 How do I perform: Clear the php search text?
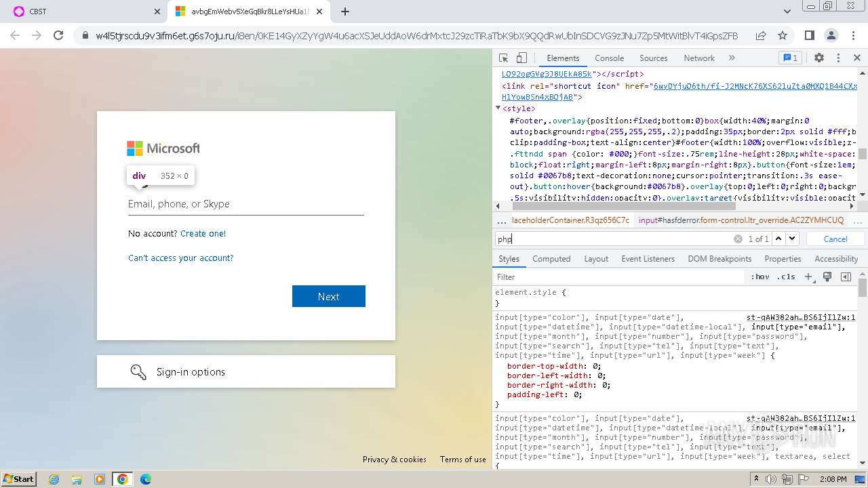pos(738,239)
